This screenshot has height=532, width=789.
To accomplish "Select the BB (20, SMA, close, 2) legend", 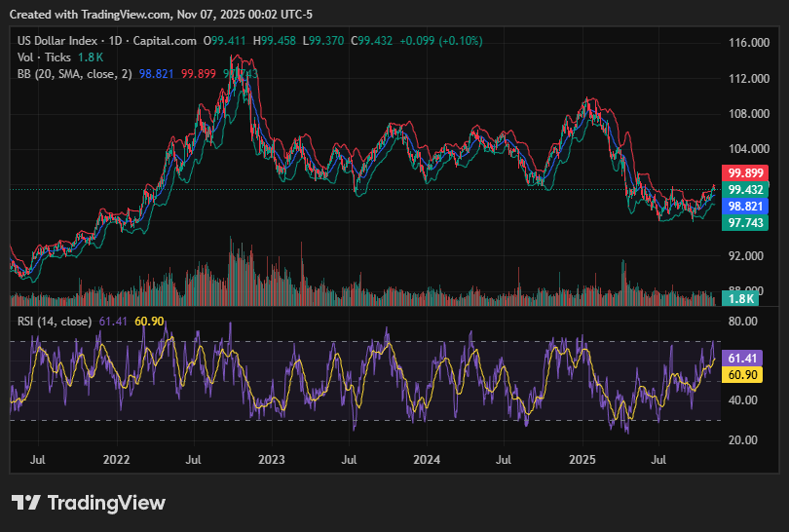I will (74, 74).
